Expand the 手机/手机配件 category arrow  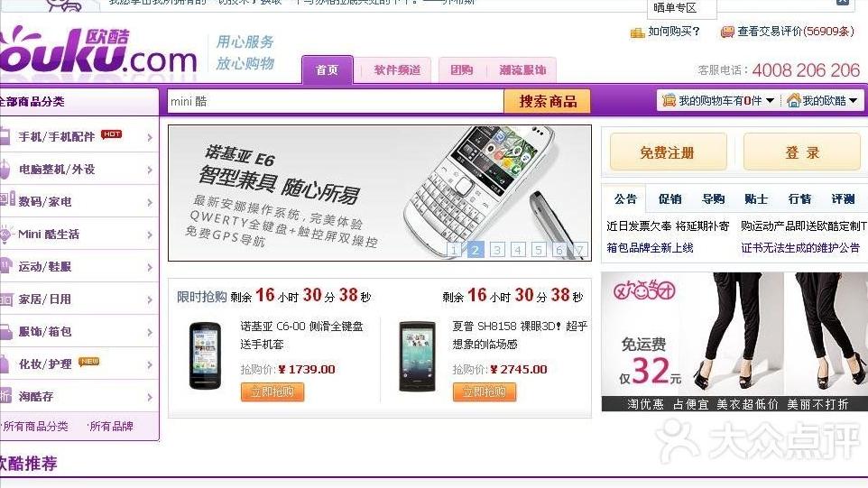150,137
